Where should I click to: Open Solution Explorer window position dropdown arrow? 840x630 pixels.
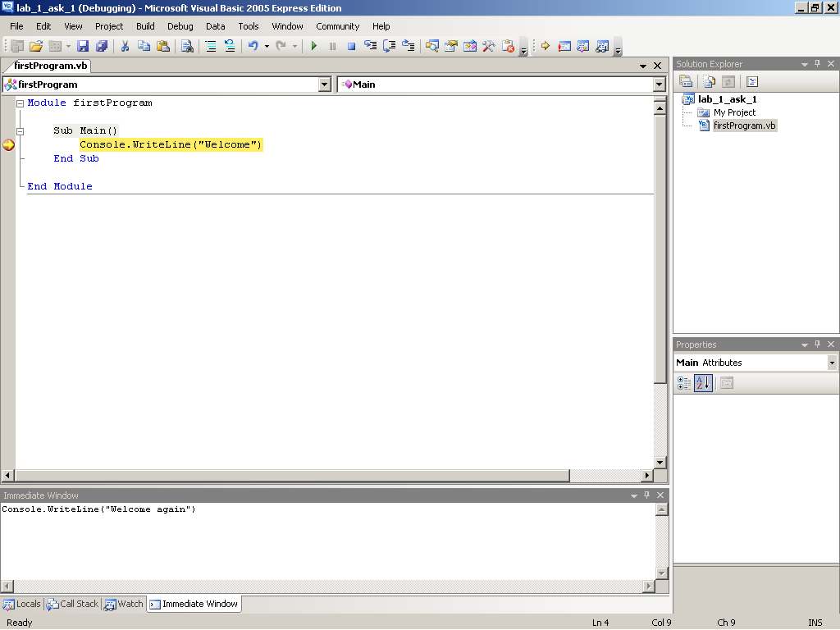click(804, 64)
